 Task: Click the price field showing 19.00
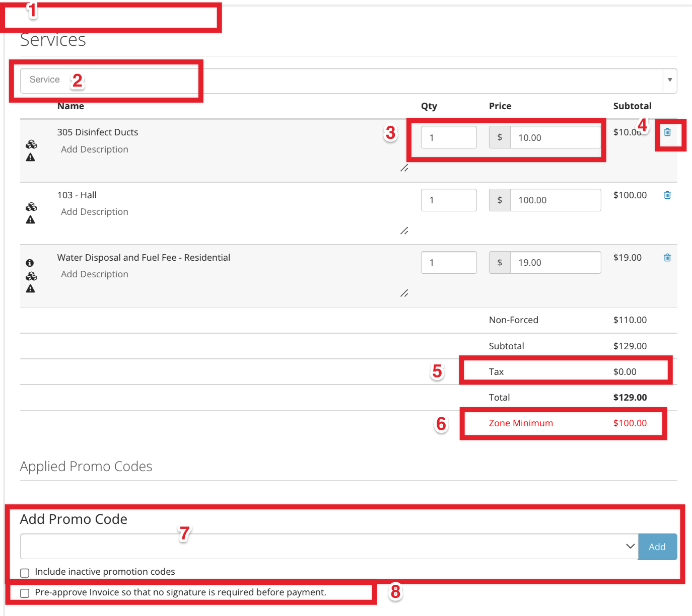556,263
